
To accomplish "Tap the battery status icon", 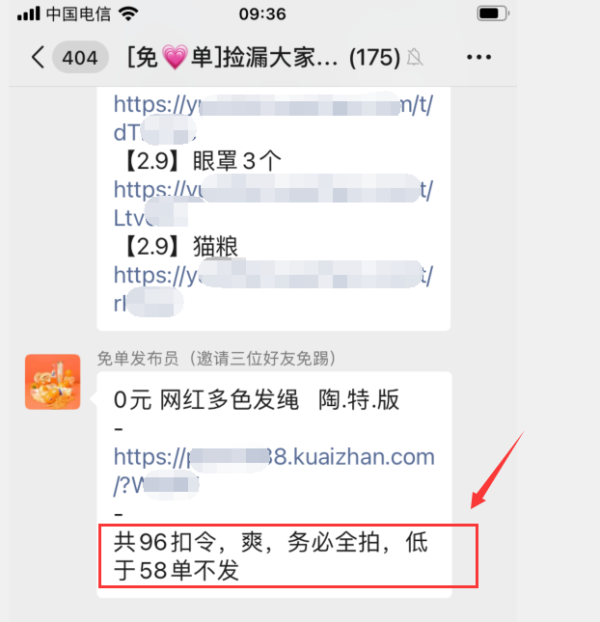I will [493, 14].
